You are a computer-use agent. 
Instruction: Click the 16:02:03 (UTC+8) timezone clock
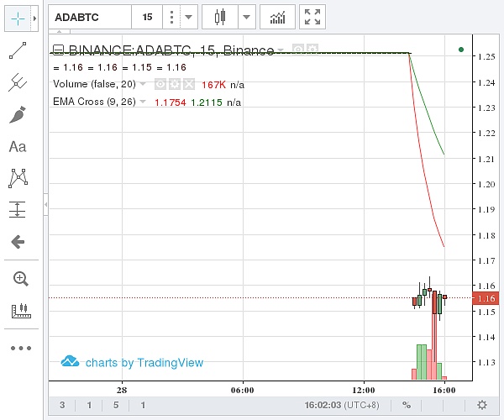[342, 405]
